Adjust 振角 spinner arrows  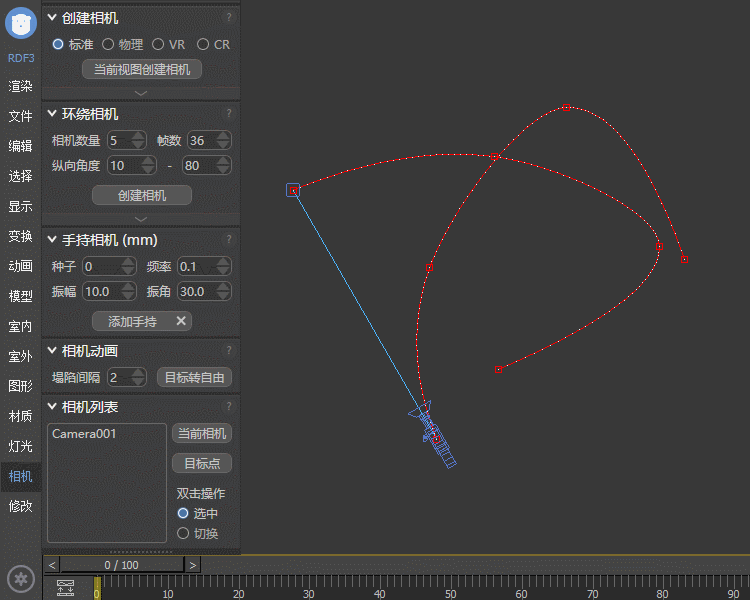(x=223, y=291)
